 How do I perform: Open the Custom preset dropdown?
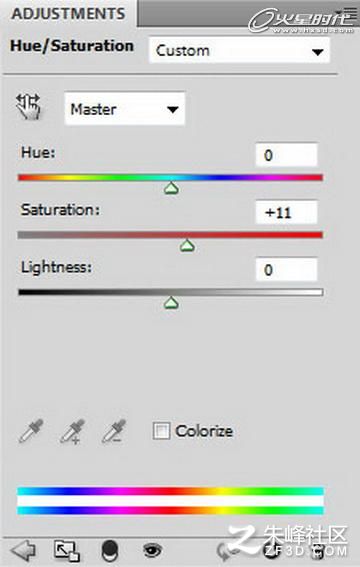click(239, 51)
